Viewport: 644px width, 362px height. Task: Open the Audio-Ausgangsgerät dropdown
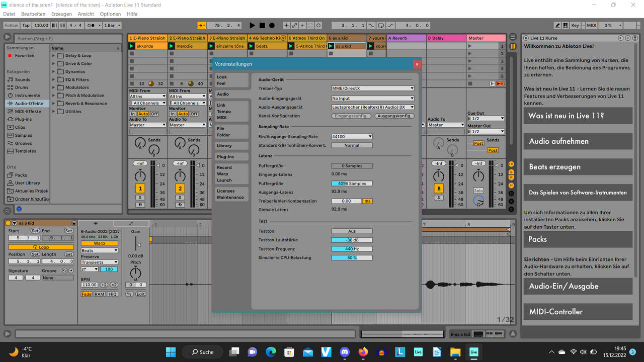click(373, 107)
